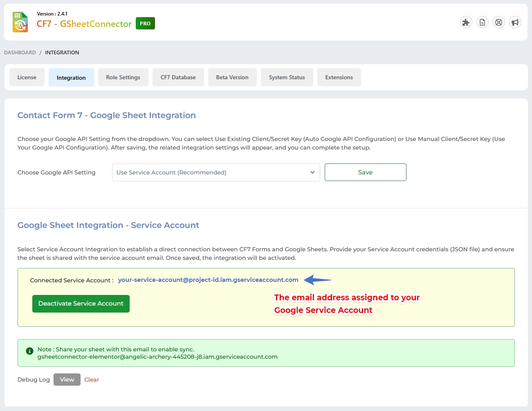
Task: Click the dropdown chevron beside Use Service Account
Action: 312,172
